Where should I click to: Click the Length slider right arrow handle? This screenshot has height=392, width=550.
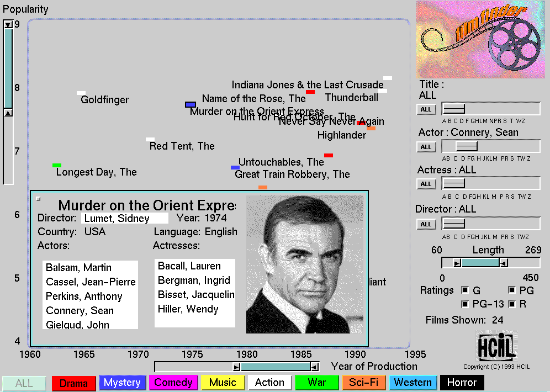(504, 263)
